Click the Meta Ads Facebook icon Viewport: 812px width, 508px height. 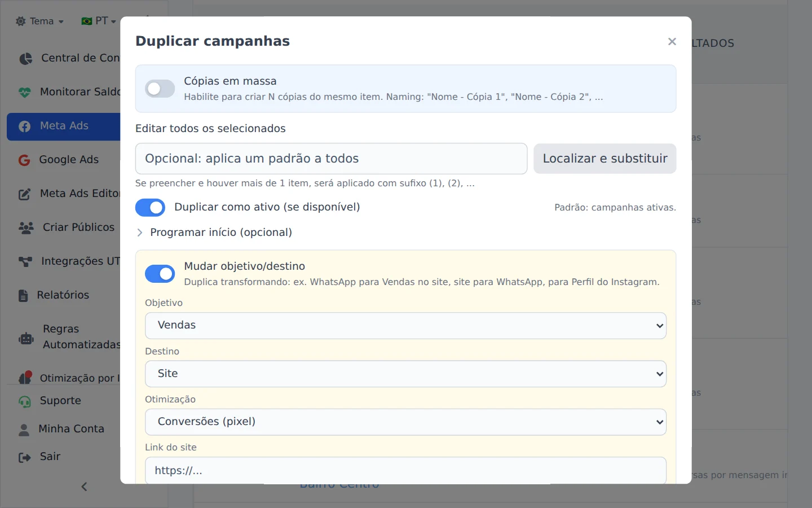[24, 126]
